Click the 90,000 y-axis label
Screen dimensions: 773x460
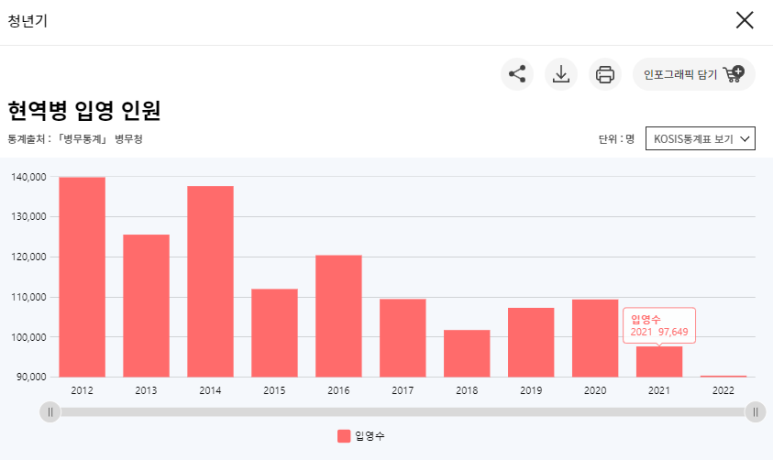pyautogui.click(x=31, y=377)
